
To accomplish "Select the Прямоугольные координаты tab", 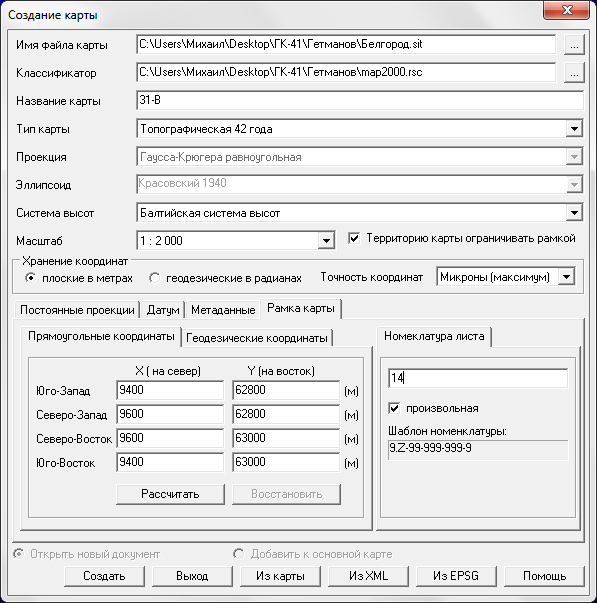I will (x=101, y=336).
